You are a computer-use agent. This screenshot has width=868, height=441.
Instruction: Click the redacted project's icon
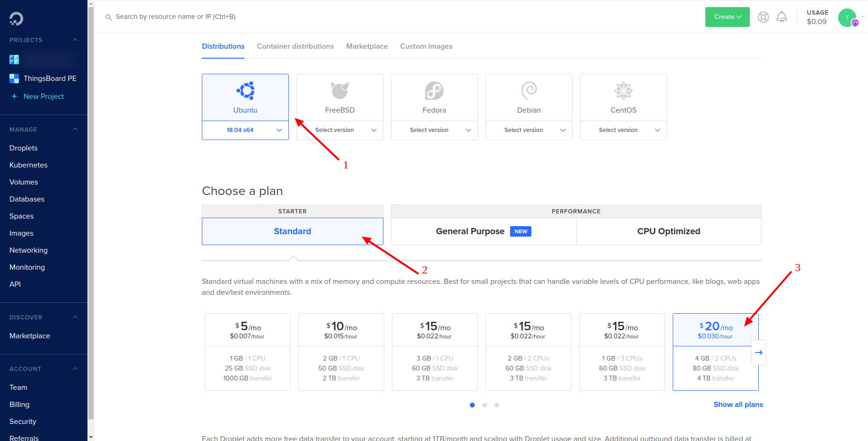14,60
